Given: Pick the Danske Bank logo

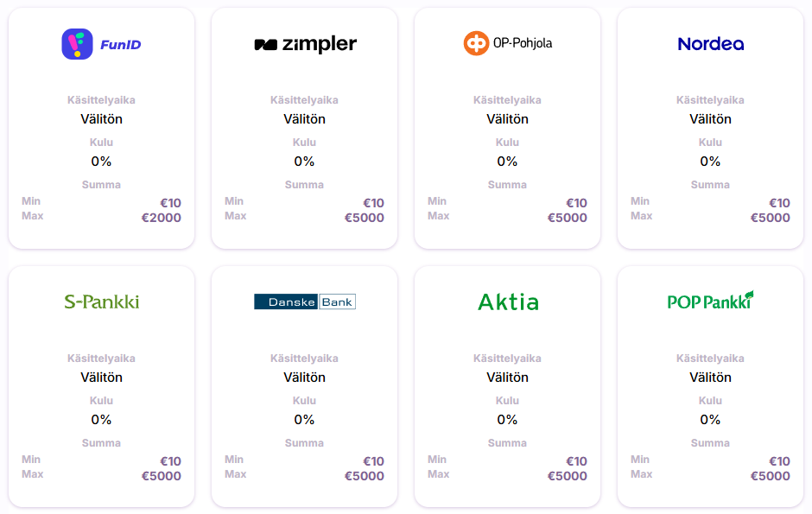Looking at the screenshot, I should [x=304, y=301].
